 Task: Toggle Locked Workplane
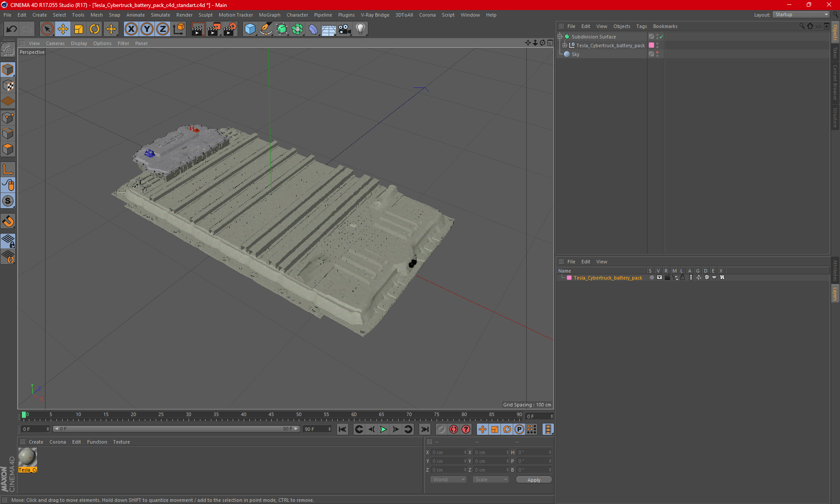(8, 241)
